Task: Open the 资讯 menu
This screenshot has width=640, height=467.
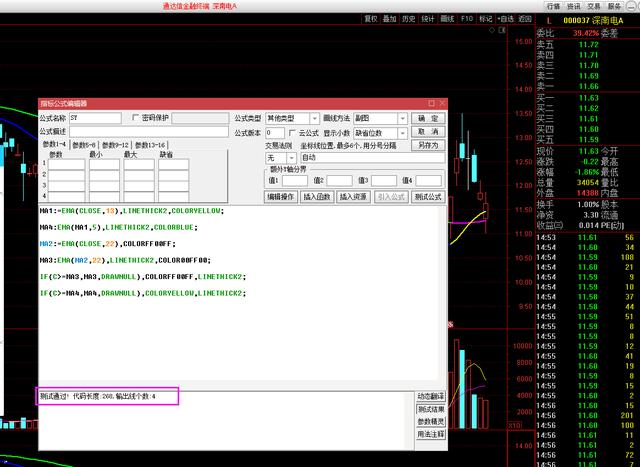Action: 573,6
